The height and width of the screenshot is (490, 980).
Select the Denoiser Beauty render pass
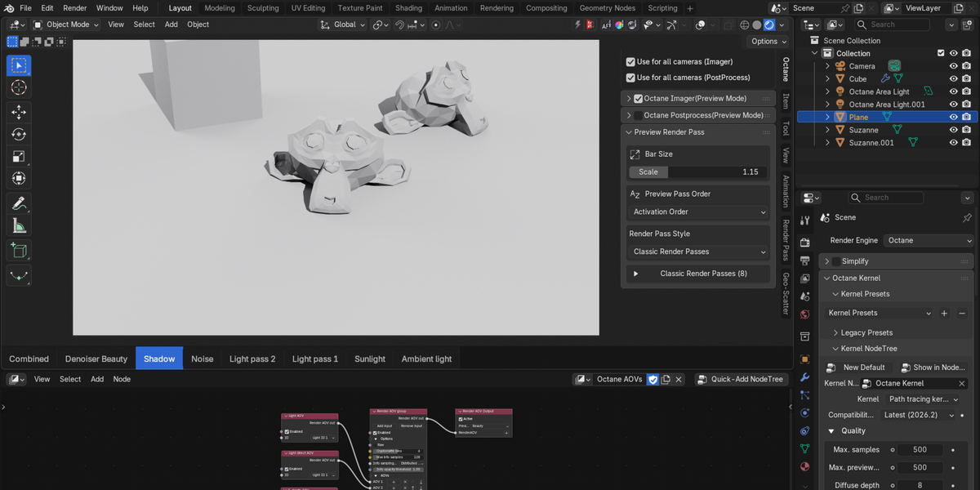pyautogui.click(x=96, y=359)
